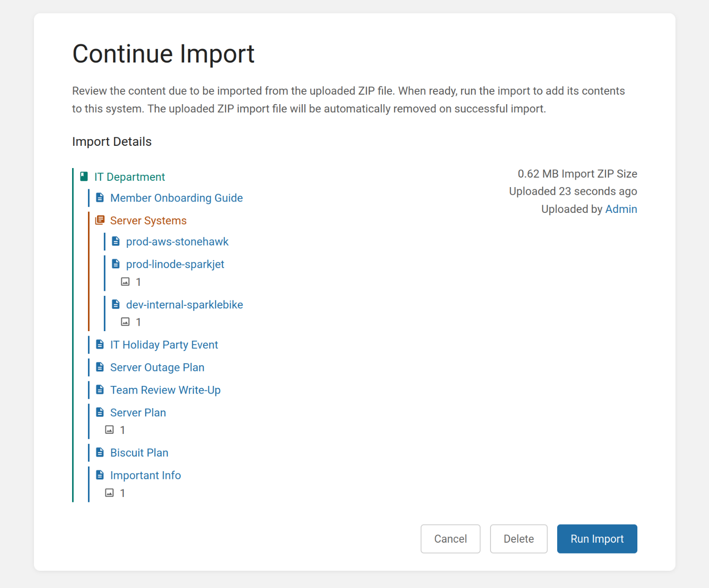This screenshot has height=588, width=709.
Task: Select the Biscuit Plan page
Action: click(139, 453)
